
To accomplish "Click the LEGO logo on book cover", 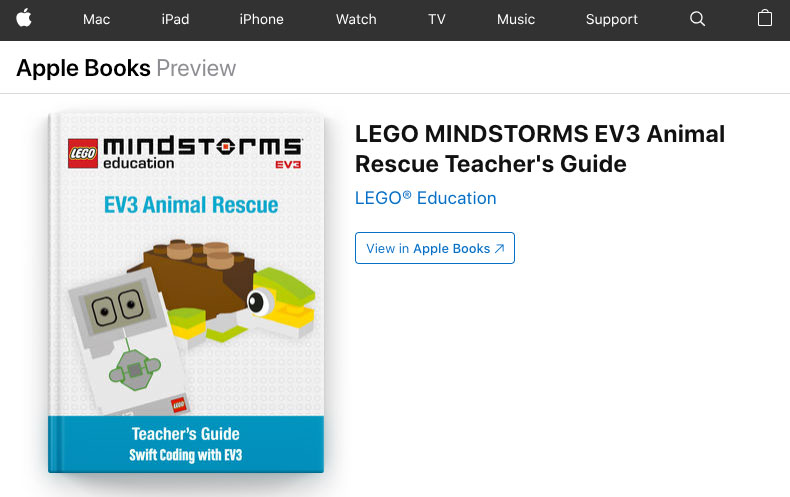I will pos(83,153).
